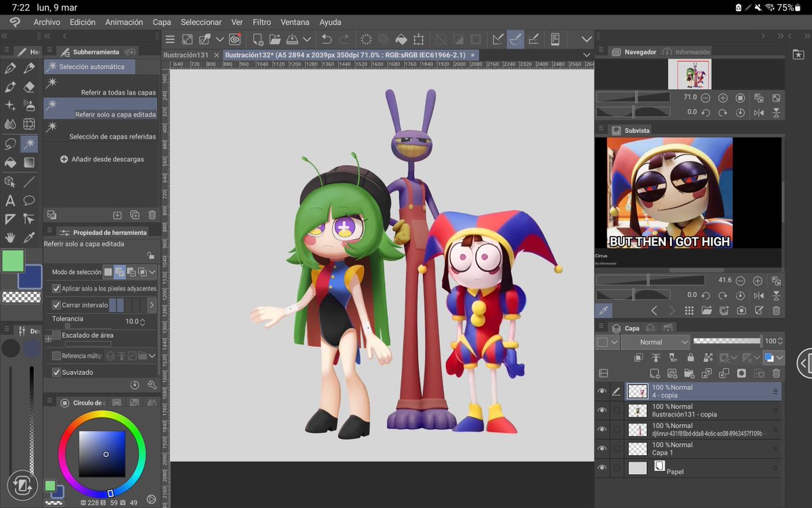Select the Lasso selection tool
The height and width of the screenshot is (508, 812).
pyautogui.click(x=10, y=143)
